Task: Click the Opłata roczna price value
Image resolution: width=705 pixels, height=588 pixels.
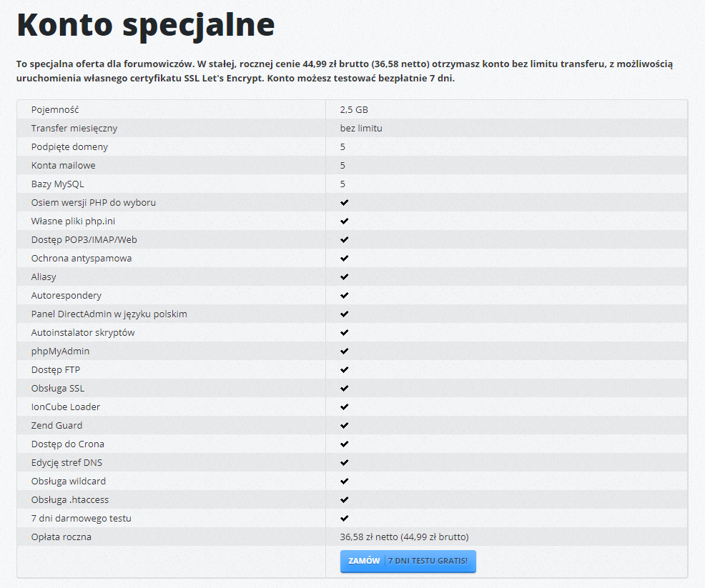Action: click(x=404, y=537)
